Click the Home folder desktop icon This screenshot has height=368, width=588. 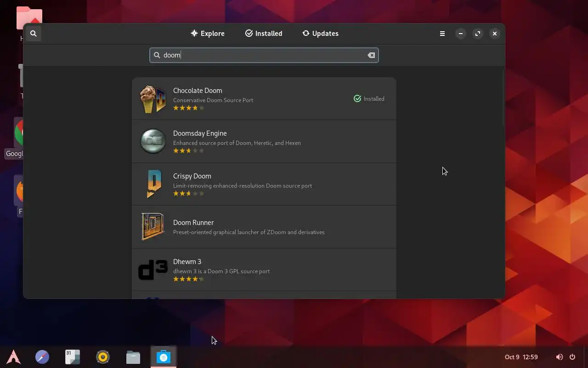coord(29,15)
